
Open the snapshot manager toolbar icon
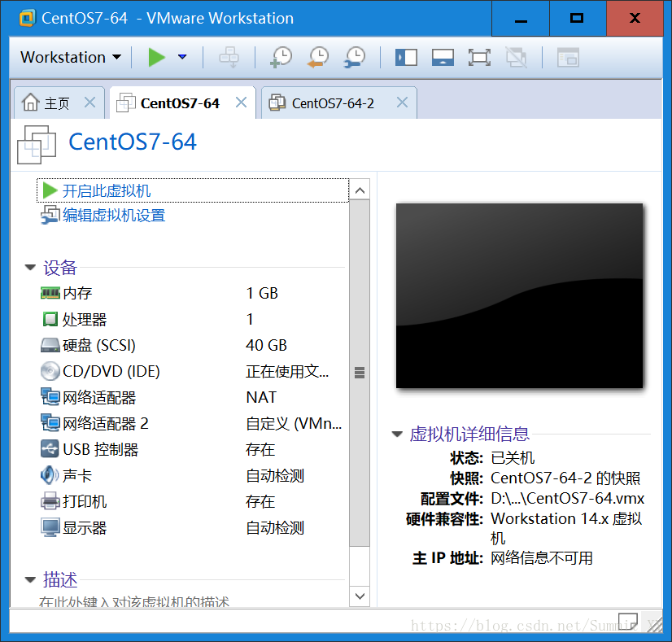tap(355, 57)
